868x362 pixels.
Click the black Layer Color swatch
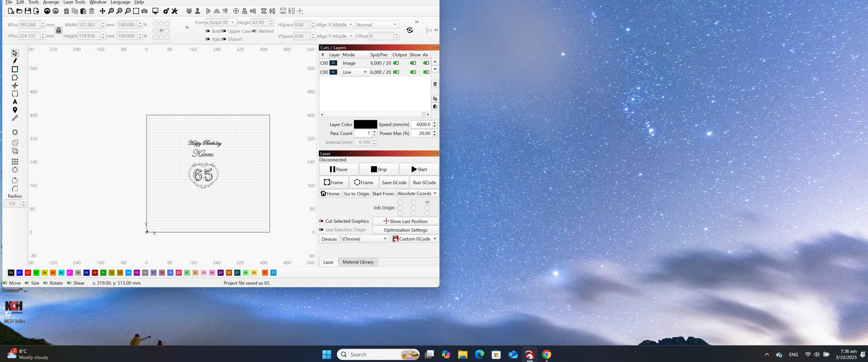click(365, 124)
